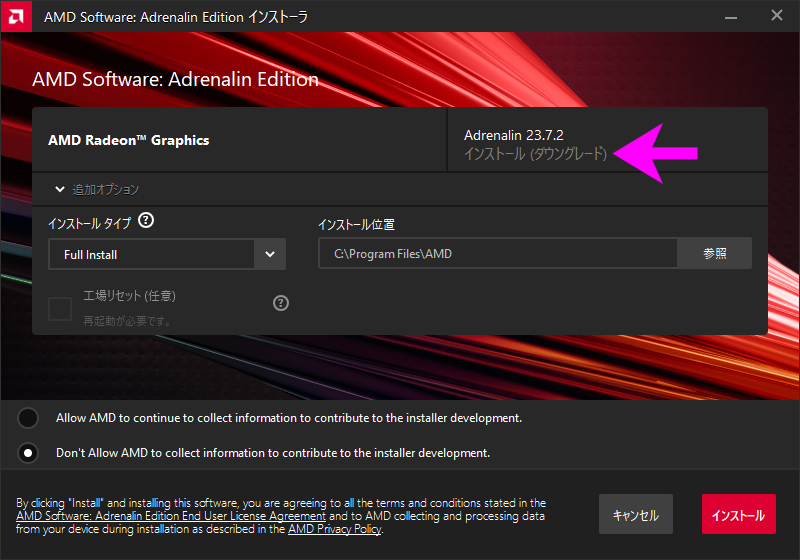Viewport: 800px width, 560px height.
Task: Select Don't Allow AMD to collect information
Action: click(28, 453)
